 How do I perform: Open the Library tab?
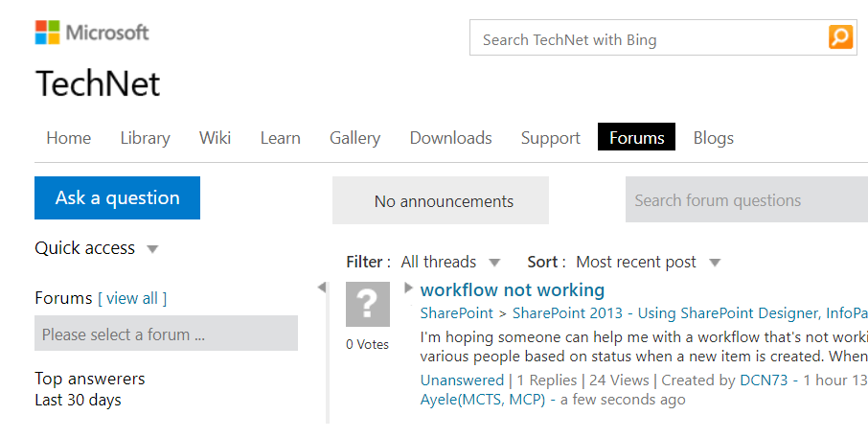[x=145, y=137]
